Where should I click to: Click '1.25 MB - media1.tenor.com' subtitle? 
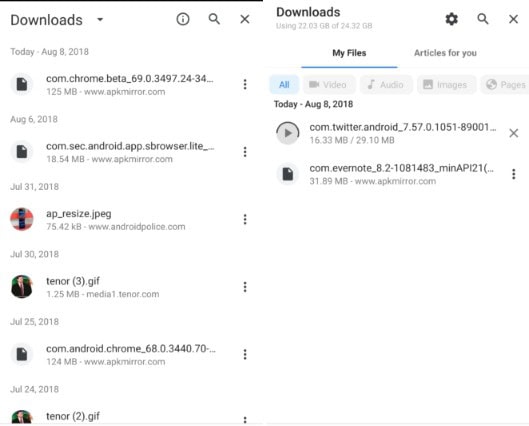pyautogui.click(x=103, y=294)
